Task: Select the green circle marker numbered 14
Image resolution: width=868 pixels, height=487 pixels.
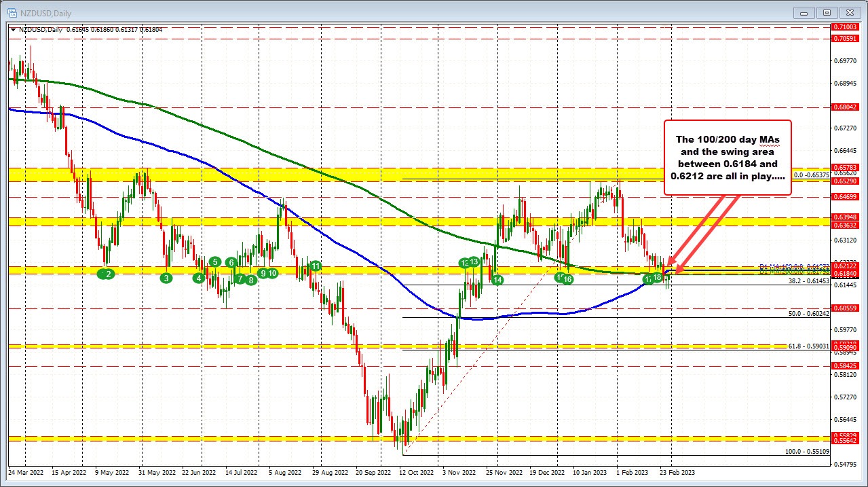Action: (x=497, y=279)
